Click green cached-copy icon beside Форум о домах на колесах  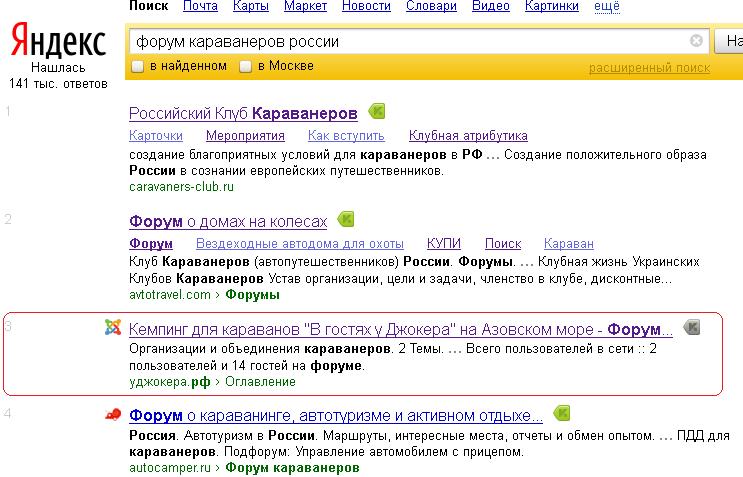point(346,219)
